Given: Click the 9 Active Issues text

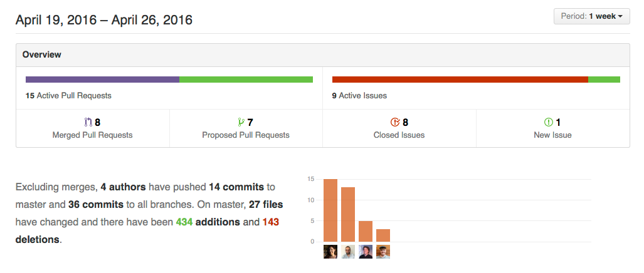Looking at the screenshot, I should click(359, 96).
